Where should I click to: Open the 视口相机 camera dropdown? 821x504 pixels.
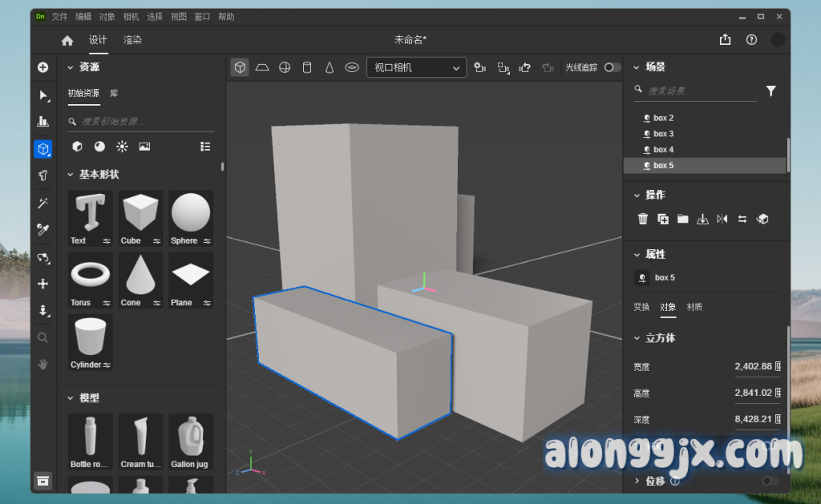[416, 67]
